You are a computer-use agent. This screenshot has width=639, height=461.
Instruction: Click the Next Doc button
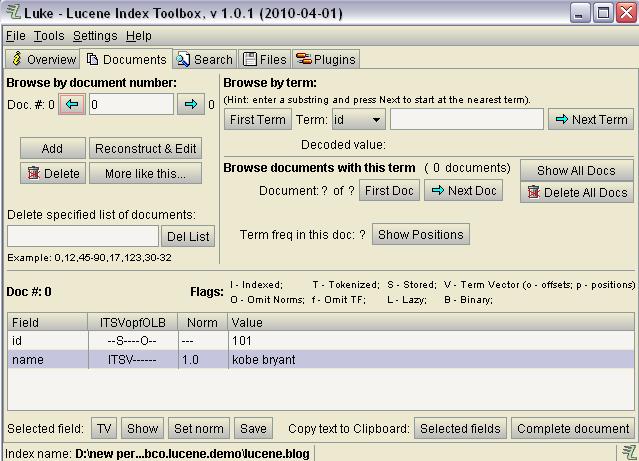click(x=463, y=190)
